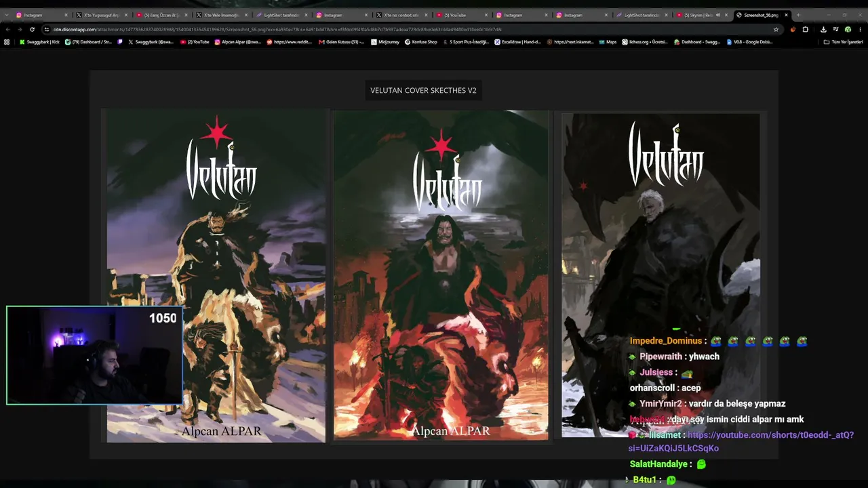
Task: Click the webcam overlay of the streamer
Action: [95, 355]
